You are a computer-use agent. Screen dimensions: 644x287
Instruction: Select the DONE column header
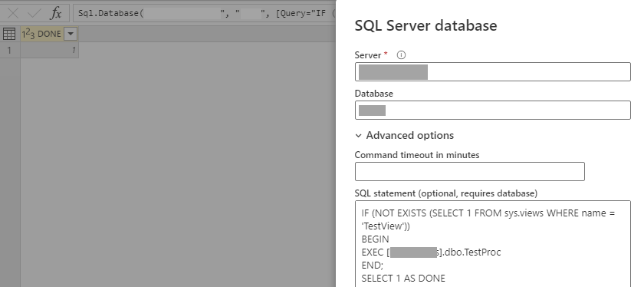coord(49,34)
